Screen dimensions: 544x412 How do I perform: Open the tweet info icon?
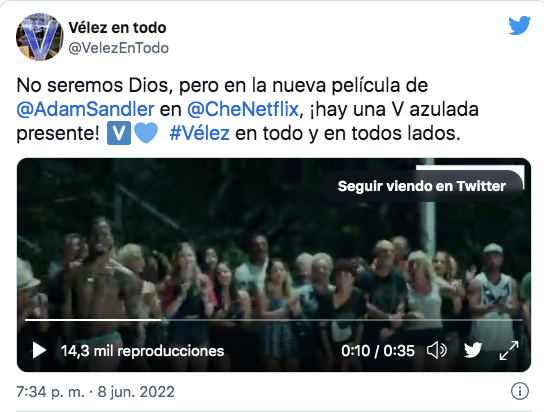(x=520, y=391)
